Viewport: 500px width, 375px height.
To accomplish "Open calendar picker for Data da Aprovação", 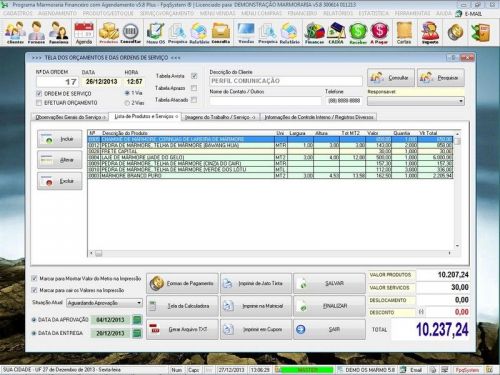I will pyautogui.click(x=137, y=320).
